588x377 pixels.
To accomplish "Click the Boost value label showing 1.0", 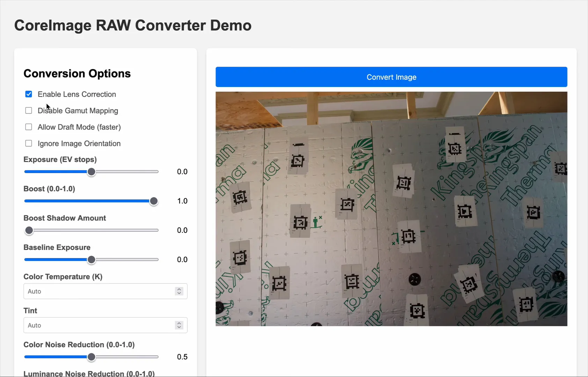I will click(182, 201).
